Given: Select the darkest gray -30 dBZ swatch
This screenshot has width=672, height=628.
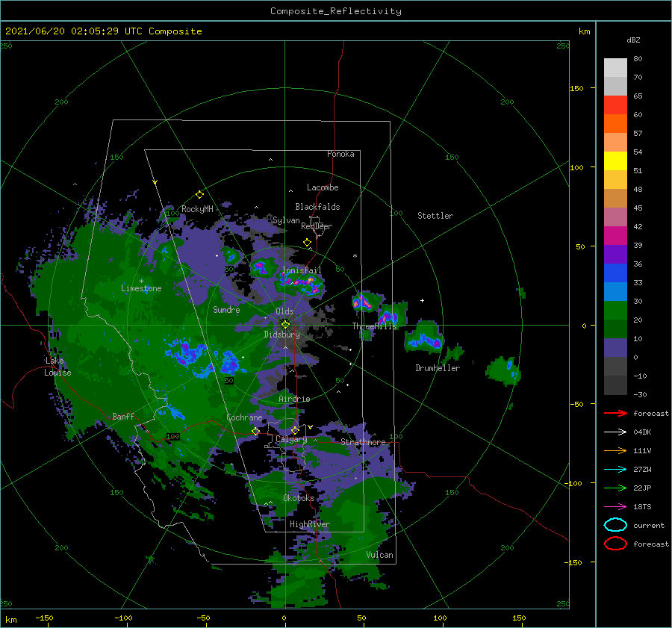Looking at the screenshot, I should [615, 385].
